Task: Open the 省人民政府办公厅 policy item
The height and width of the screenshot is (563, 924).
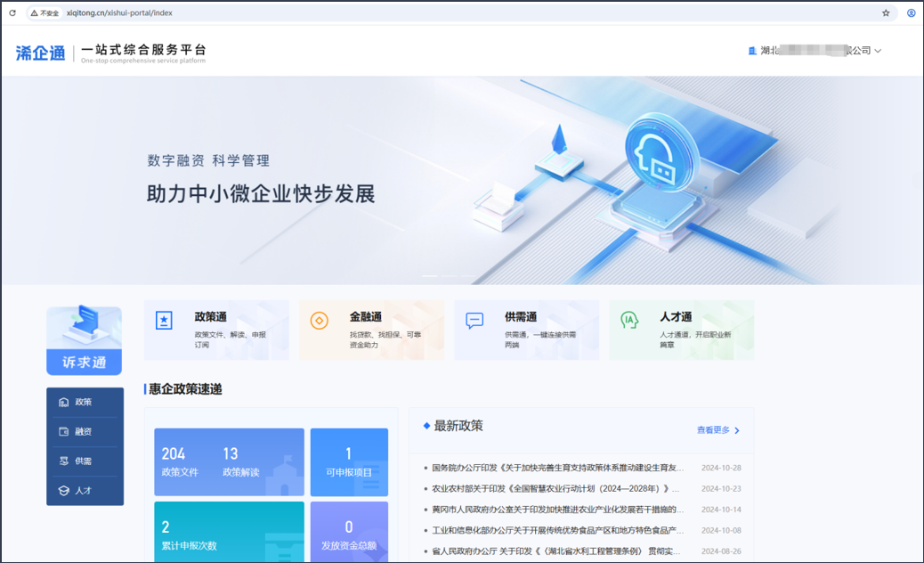Action: point(555,551)
